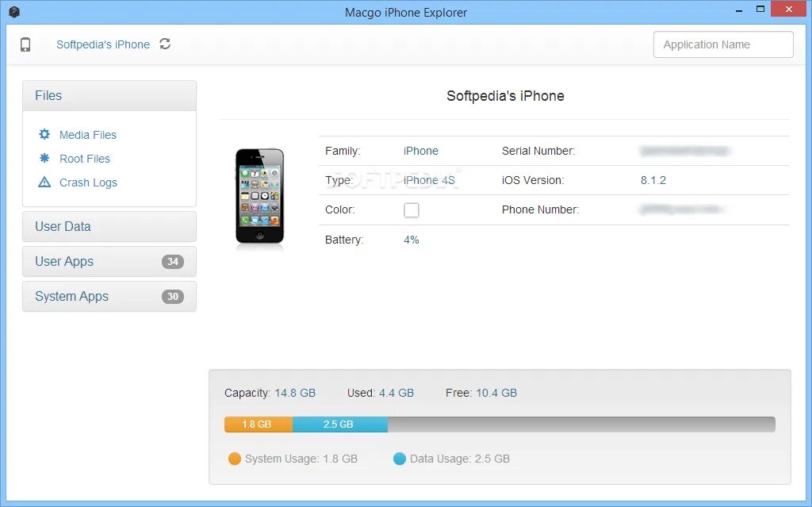
Task: Click the blue Data Usage legend dot
Action: pos(400,459)
